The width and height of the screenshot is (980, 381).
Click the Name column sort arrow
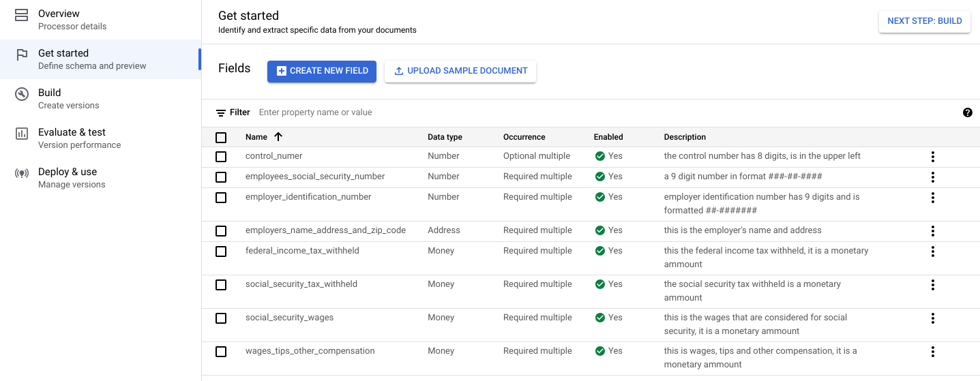[x=278, y=137]
